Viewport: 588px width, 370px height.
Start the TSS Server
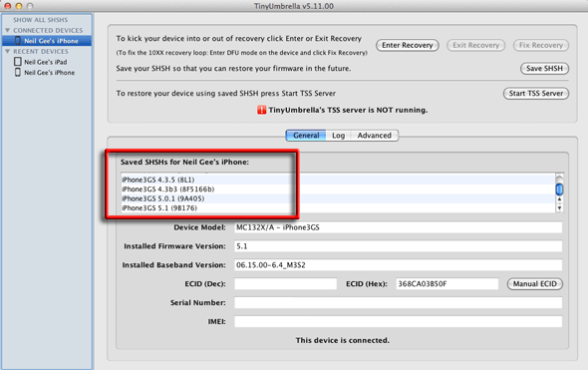536,94
